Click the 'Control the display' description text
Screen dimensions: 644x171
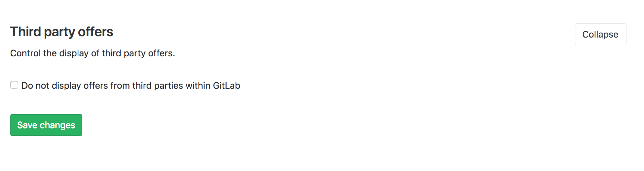pyautogui.click(x=92, y=53)
